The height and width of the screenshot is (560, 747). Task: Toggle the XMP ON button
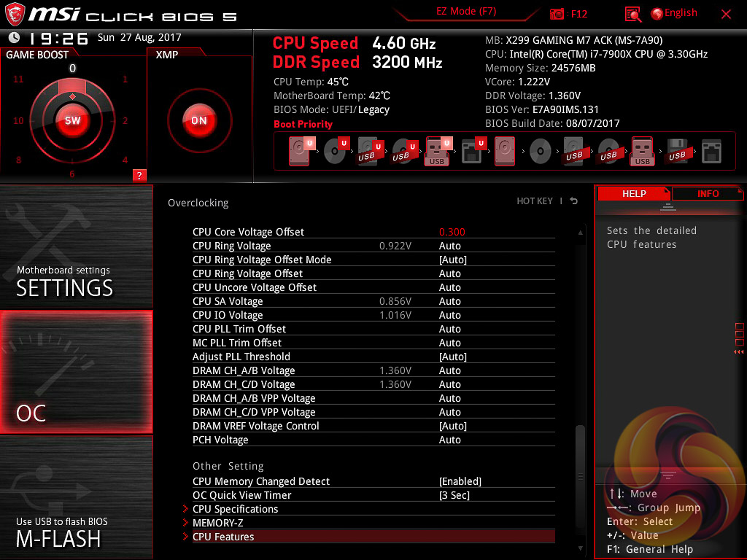coord(199,120)
